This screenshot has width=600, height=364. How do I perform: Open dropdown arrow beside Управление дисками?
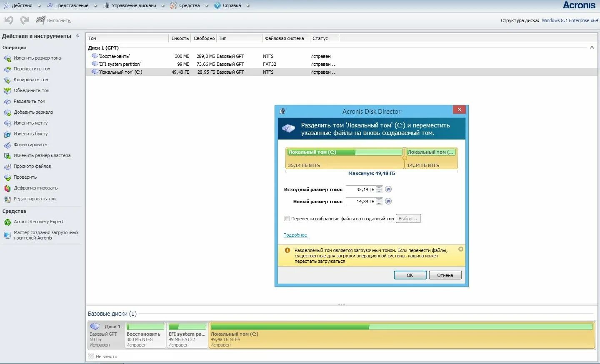point(162,6)
